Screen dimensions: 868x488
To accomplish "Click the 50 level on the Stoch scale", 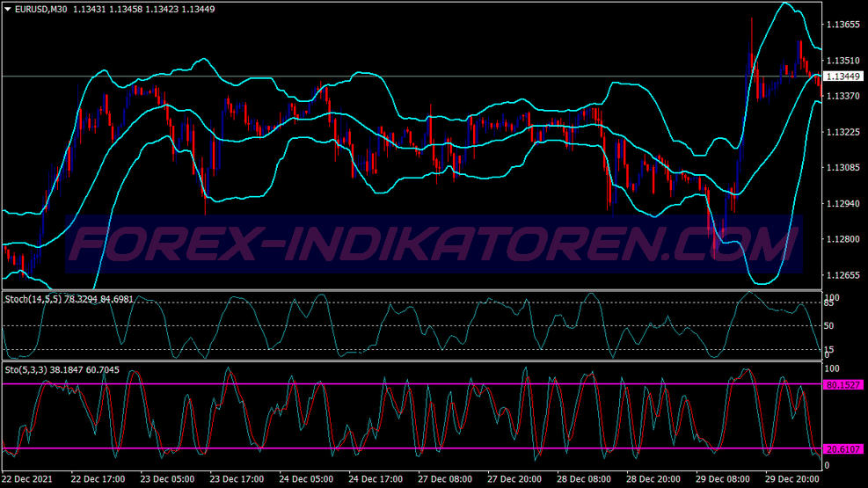I will (x=828, y=326).
